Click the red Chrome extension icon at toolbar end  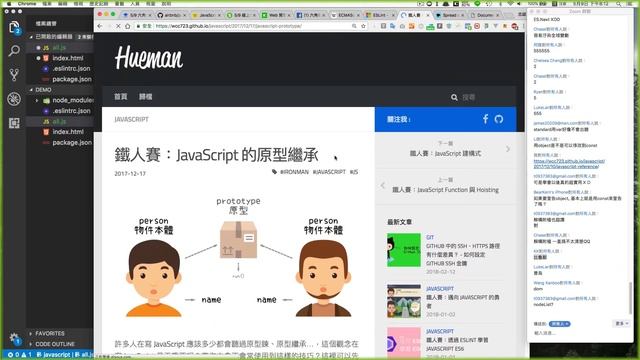click(515, 26)
